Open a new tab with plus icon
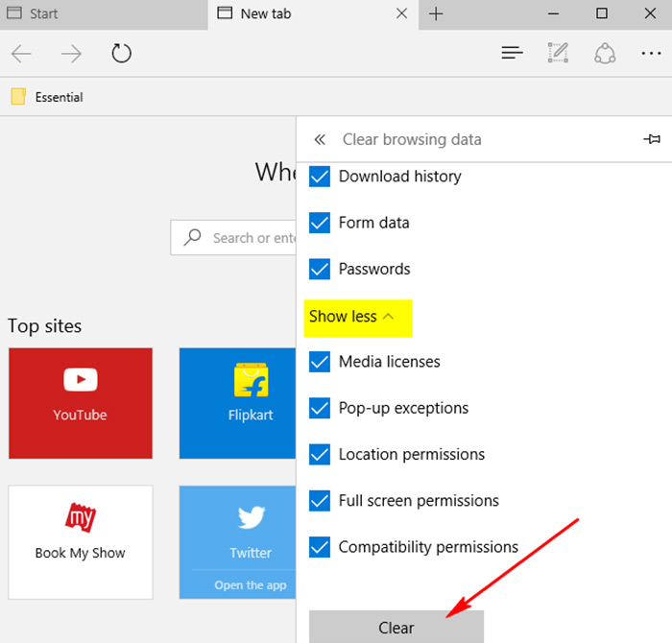Viewport: 672px width, 643px height. pos(436,13)
